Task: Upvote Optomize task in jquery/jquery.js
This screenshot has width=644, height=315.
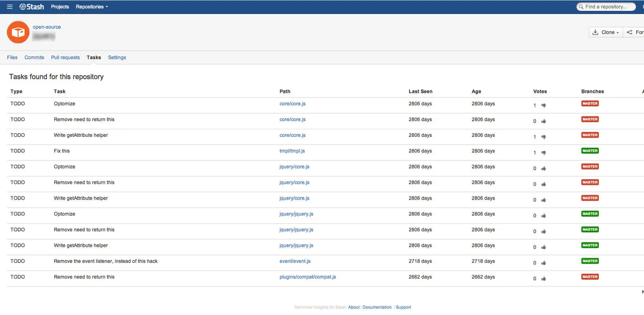Action: (544, 216)
